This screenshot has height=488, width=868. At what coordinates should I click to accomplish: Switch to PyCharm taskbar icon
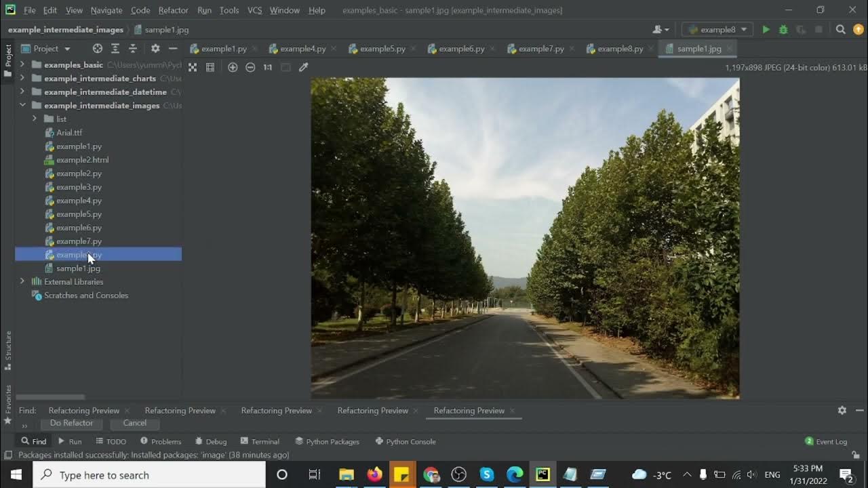[x=542, y=474]
